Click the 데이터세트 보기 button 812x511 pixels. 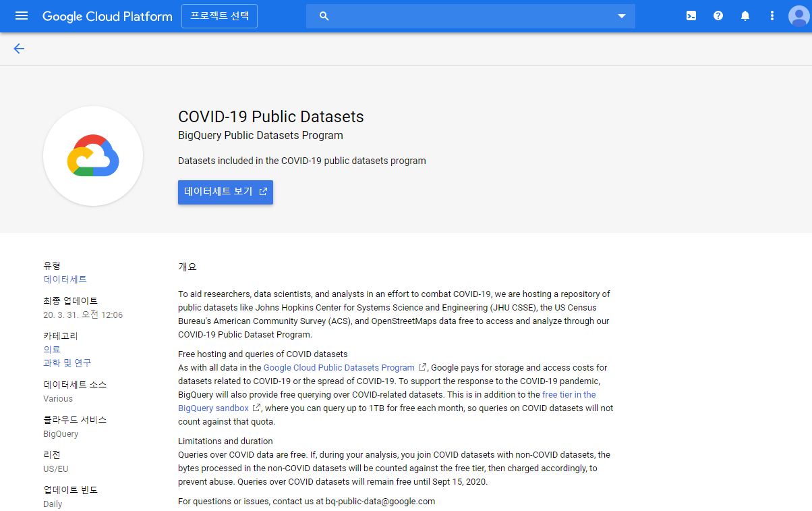tap(225, 192)
